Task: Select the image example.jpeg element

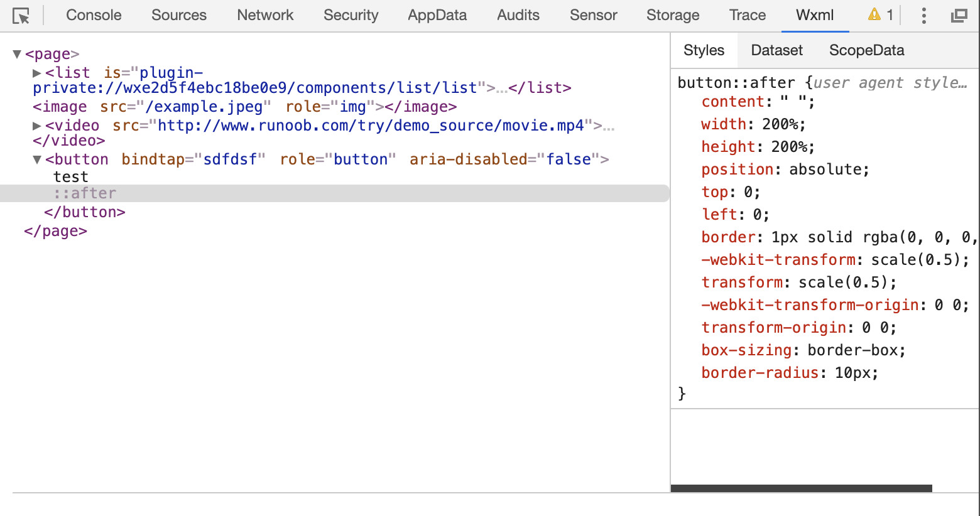Action: 245,107
